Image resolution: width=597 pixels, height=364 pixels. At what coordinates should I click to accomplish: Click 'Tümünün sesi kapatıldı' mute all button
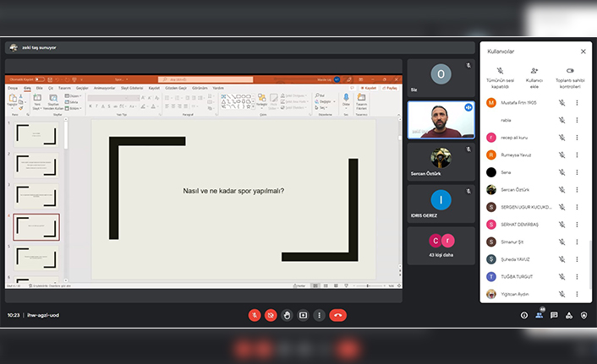tap(501, 76)
